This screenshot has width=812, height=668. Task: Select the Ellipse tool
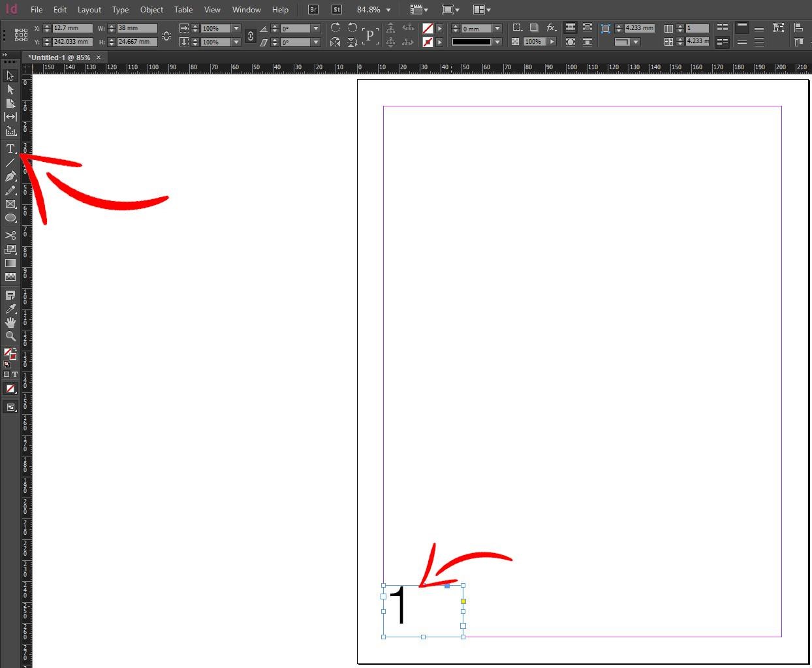10,218
